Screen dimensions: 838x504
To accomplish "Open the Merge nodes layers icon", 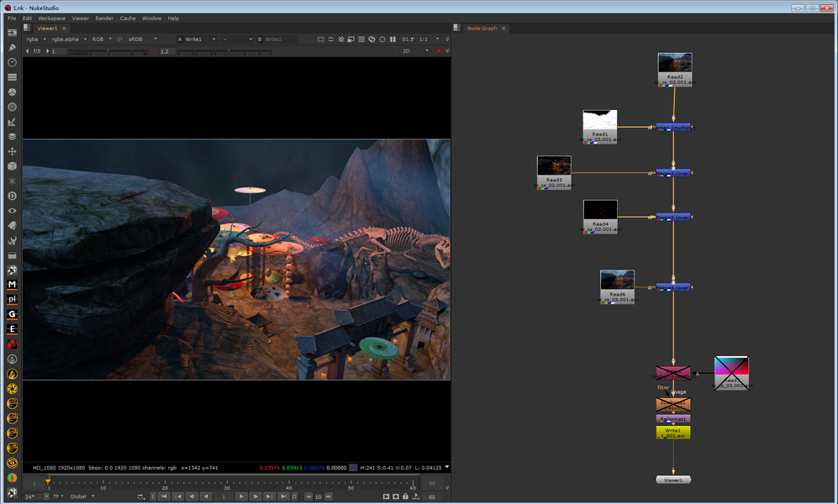I will click(12, 137).
